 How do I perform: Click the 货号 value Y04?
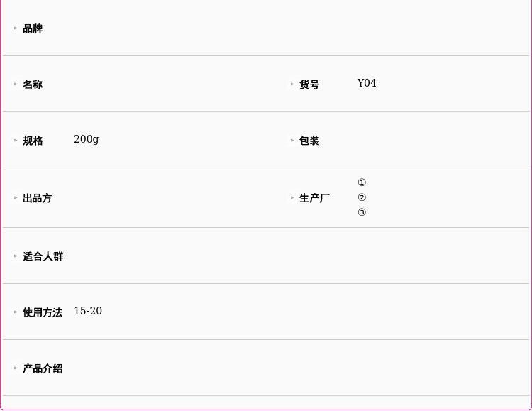367,83
